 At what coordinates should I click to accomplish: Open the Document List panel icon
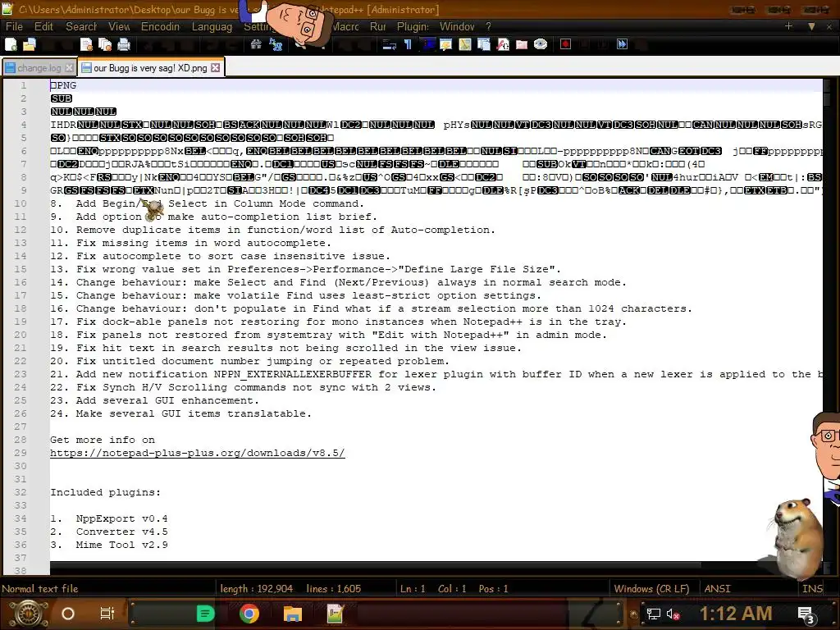click(484, 44)
